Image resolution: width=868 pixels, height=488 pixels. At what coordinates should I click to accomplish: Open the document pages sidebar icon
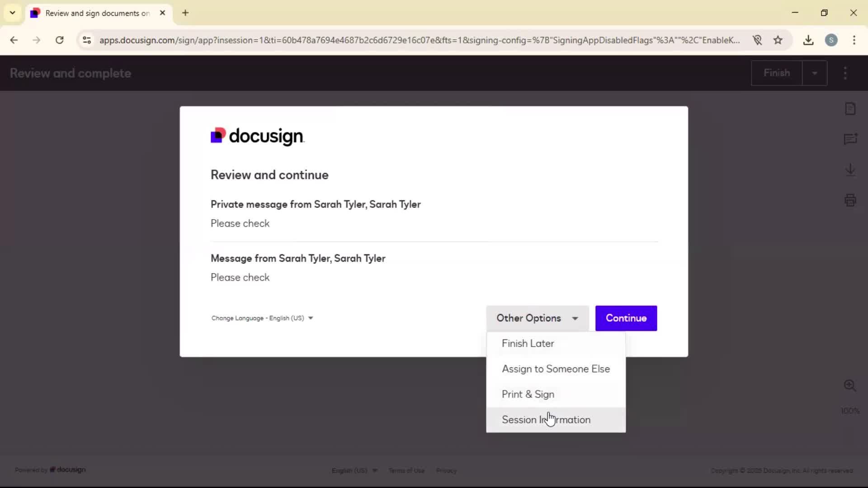pos(850,108)
